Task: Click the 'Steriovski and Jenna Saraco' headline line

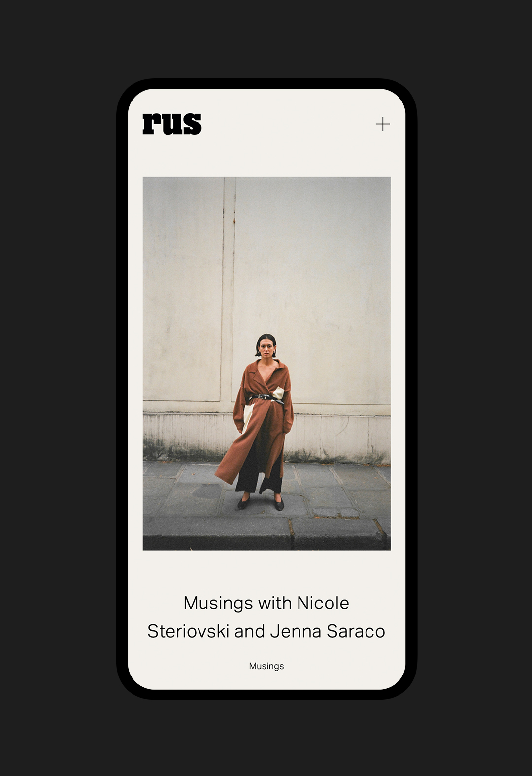Action: [x=266, y=631]
